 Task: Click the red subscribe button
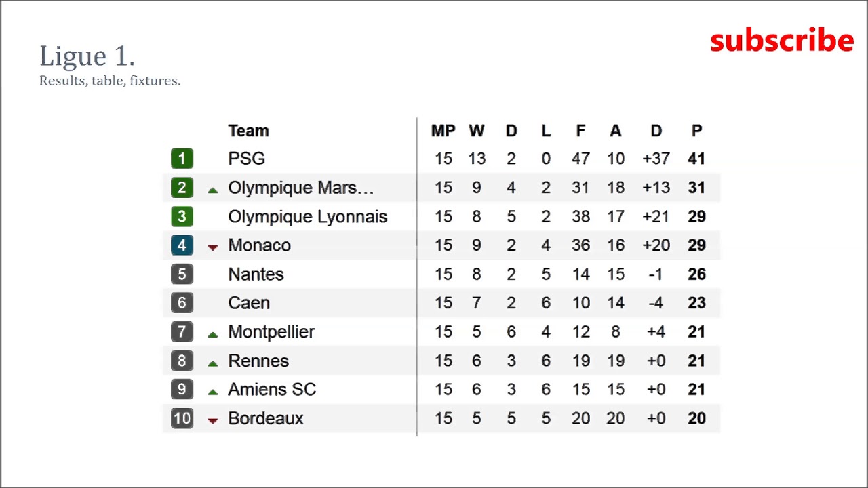click(x=781, y=41)
